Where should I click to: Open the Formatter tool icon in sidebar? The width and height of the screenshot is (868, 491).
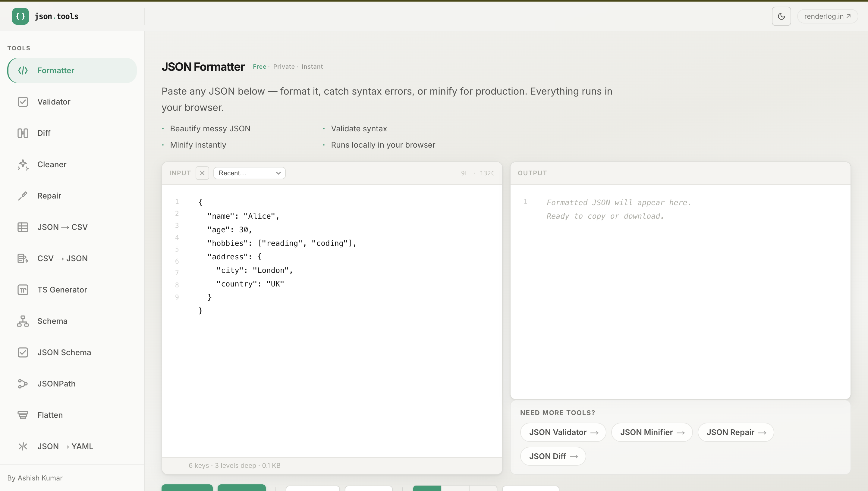(23, 70)
